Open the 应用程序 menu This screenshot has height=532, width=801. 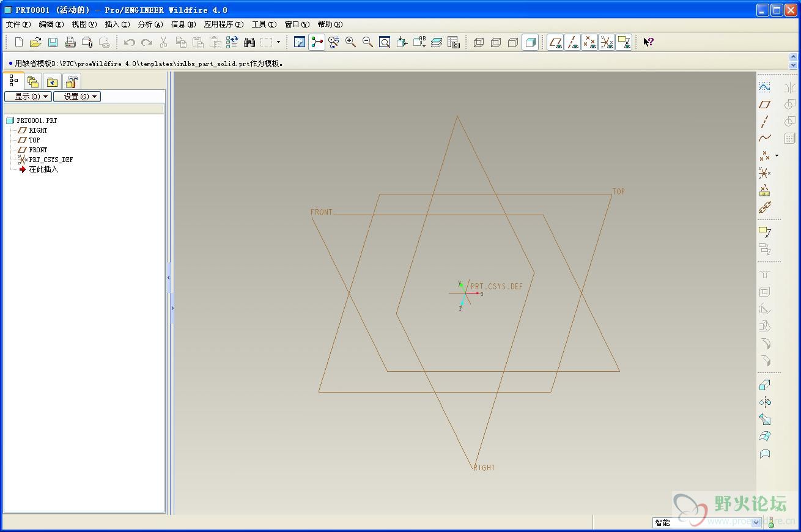(223, 24)
